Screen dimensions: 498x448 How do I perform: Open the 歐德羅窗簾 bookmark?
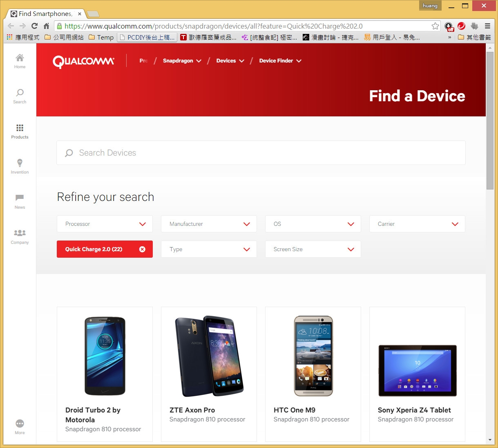coord(208,37)
